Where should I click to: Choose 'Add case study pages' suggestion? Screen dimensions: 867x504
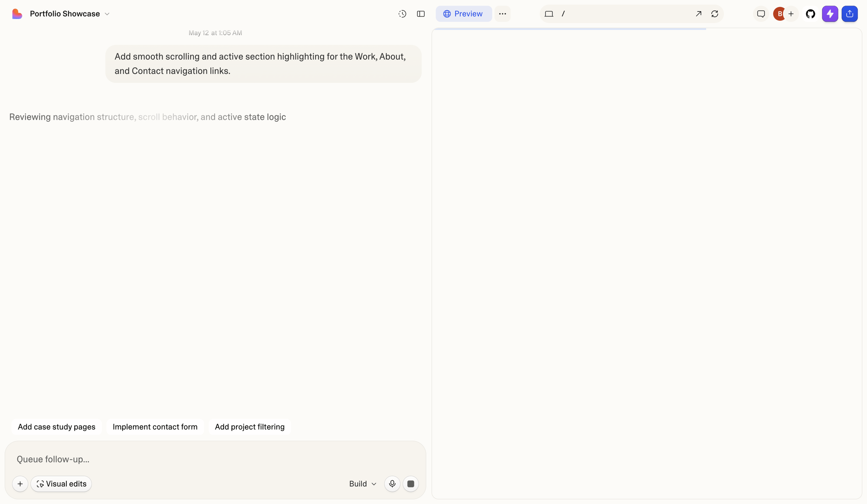[x=56, y=427]
